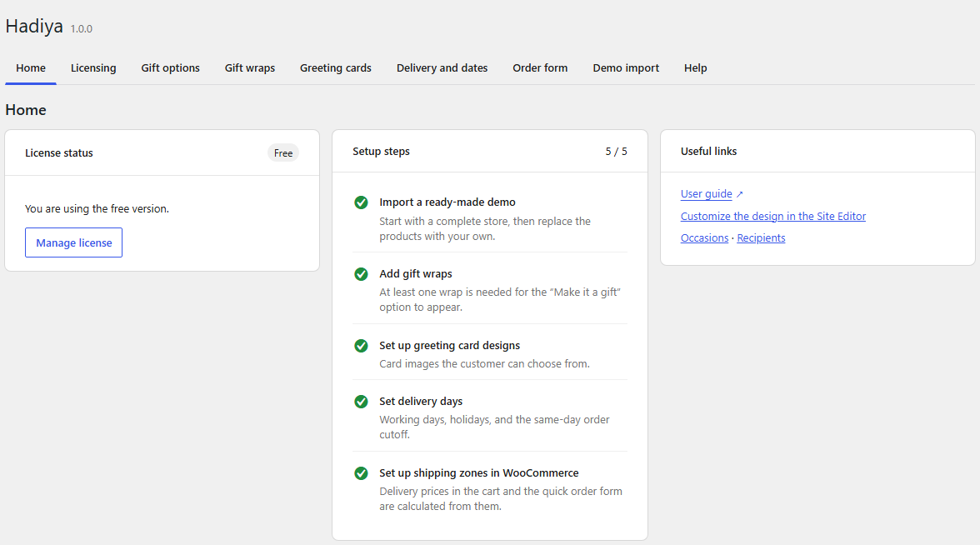Screen dimensions: 980x545
Task: Open the Licensing tab
Action: coord(93,68)
